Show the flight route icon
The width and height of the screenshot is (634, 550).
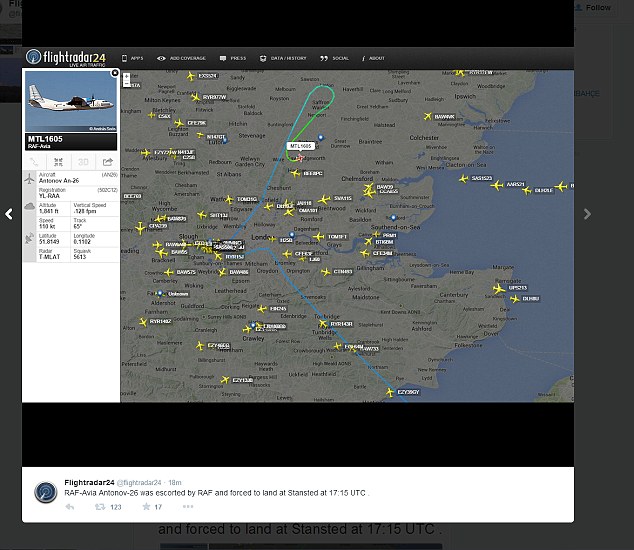tap(34, 162)
